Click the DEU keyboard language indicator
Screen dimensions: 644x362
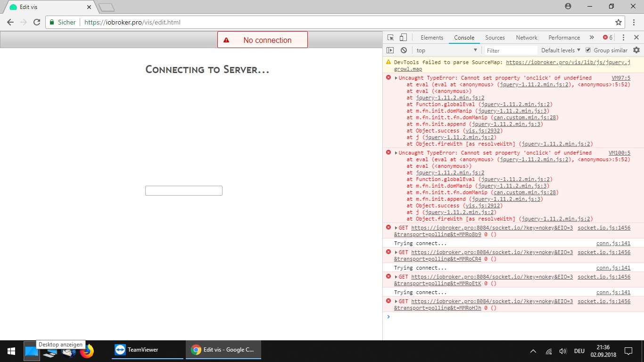click(579, 351)
